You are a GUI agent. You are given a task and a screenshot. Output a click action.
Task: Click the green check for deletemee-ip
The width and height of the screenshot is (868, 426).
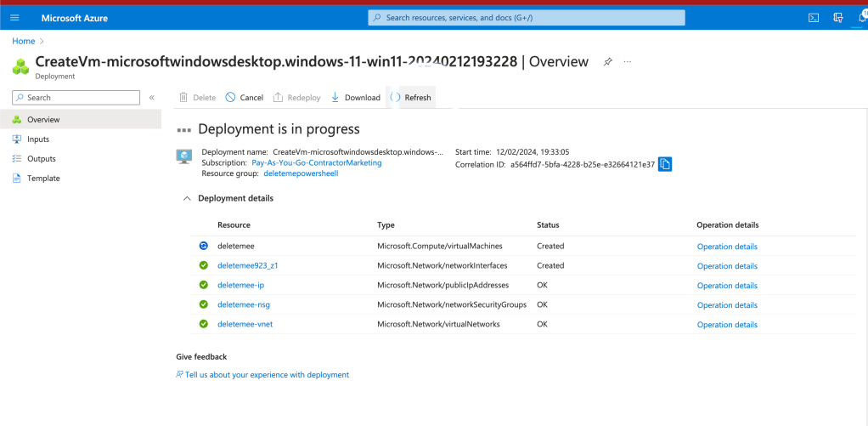pos(204,285)
